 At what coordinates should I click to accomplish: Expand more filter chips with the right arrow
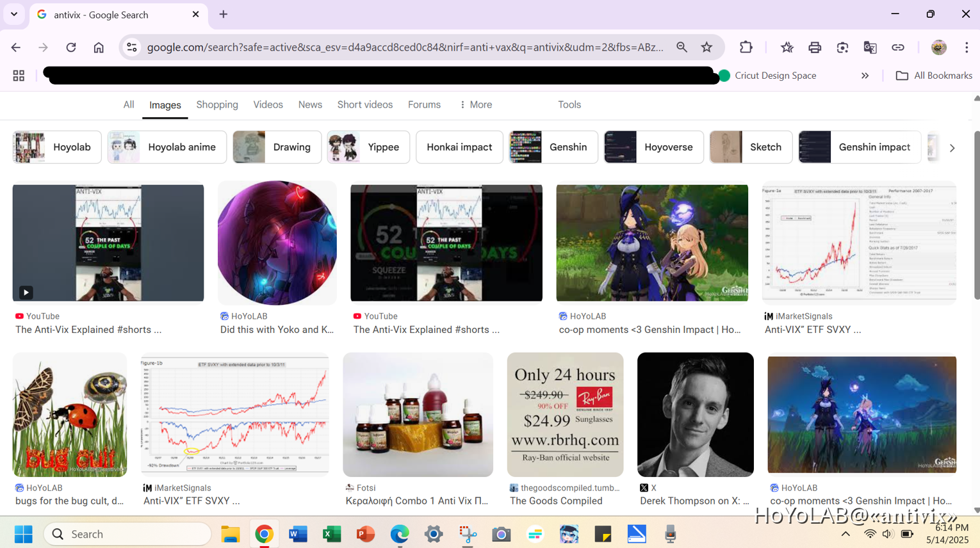click(x=952, y=147)
